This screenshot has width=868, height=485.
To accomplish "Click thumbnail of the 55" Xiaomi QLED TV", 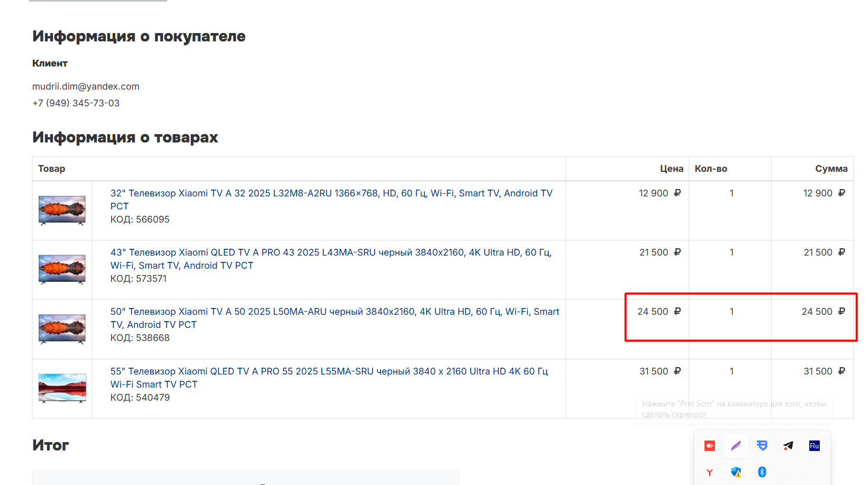I will 62,388.
